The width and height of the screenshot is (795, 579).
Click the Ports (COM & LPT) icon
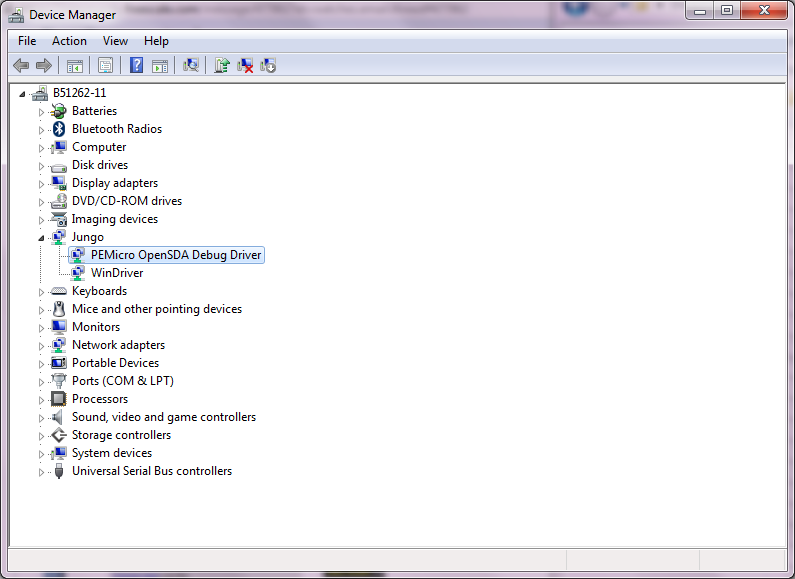(x=59, y=381)
